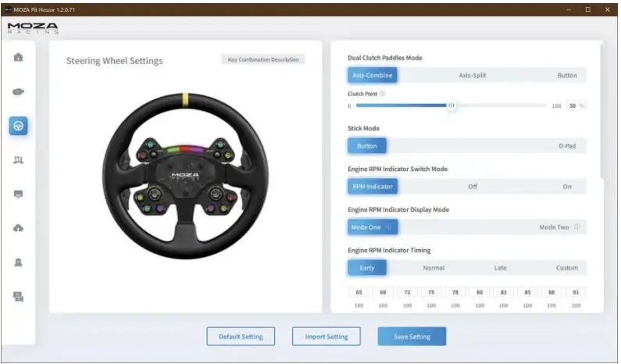Click the Clutch Point info icon

point(382,94)
